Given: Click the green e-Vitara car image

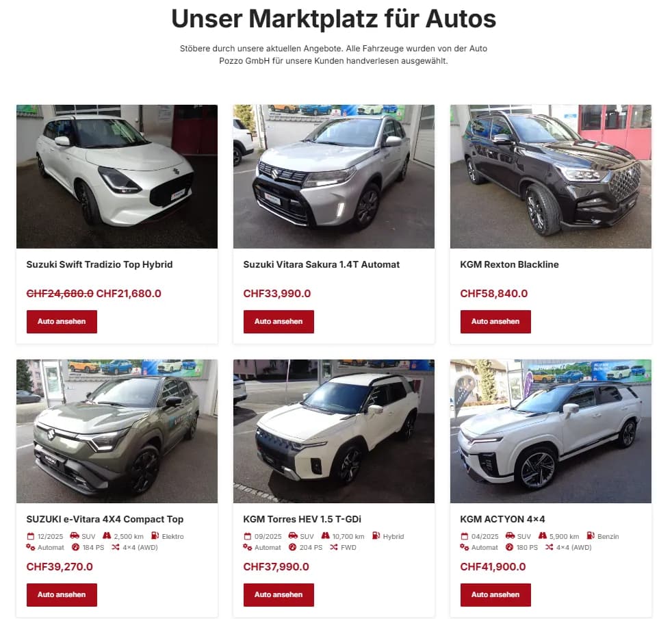Looking at the screenshot, I should click(117, 431).
